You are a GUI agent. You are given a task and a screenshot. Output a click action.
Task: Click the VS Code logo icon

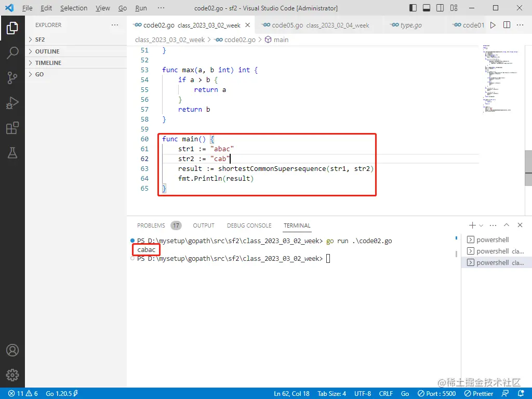coord(9,8)
